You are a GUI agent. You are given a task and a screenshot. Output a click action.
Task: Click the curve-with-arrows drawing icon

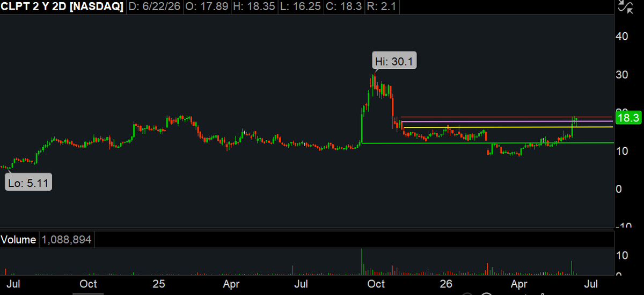tap(625, 6)
